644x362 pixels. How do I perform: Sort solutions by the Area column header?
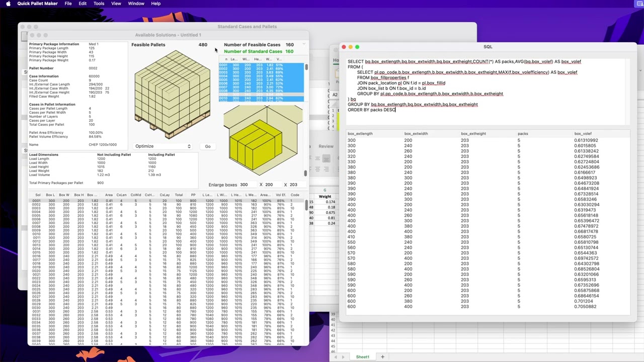pyautogui.click(x=109, y=195)
